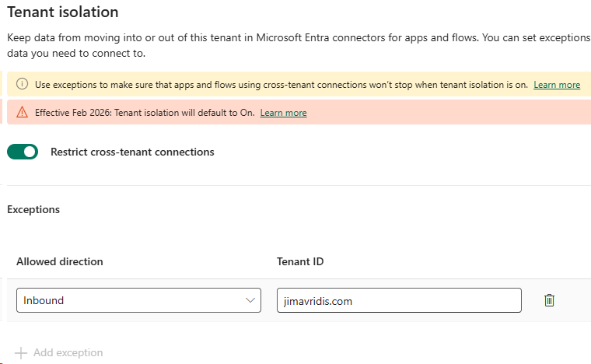
Task: Click the plus icon beside Add exception
Action: (x=22, y=352)
